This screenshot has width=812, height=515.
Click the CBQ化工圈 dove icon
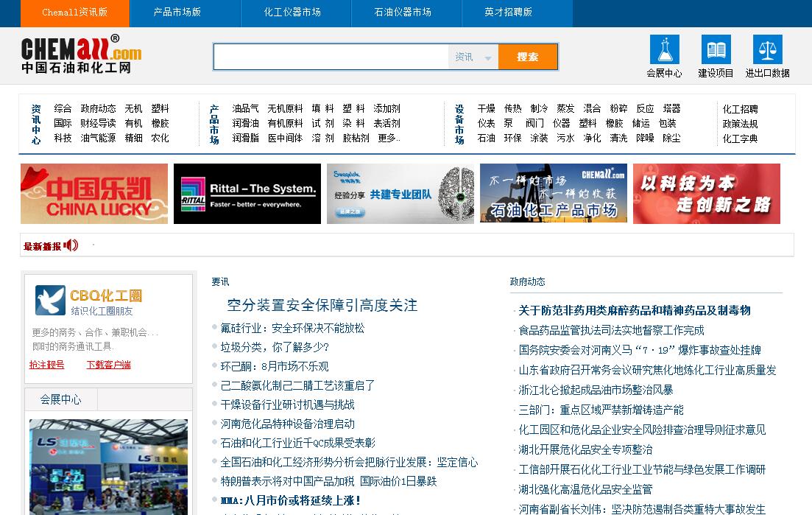pyautogui.click(x=50, y=301)
